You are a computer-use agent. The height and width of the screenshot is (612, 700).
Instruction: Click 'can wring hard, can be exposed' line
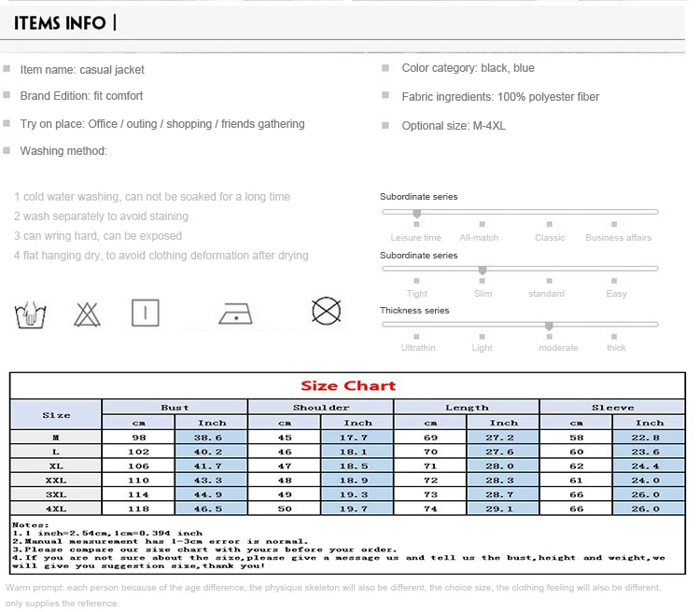(x=98, y=236)
